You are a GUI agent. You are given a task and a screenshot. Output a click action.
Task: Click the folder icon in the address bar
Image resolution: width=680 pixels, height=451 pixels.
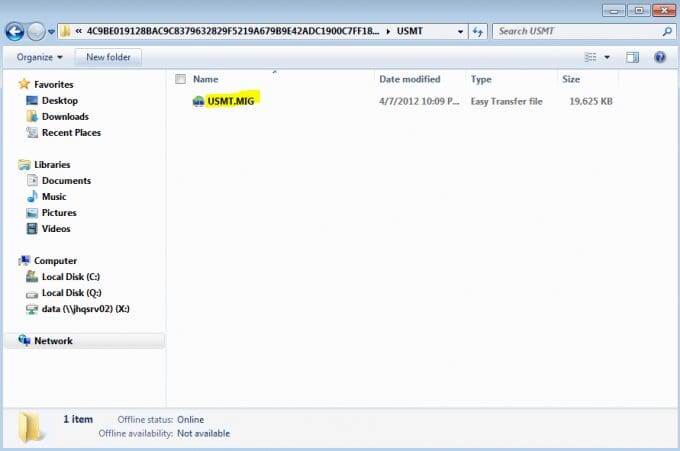point(65,31)
